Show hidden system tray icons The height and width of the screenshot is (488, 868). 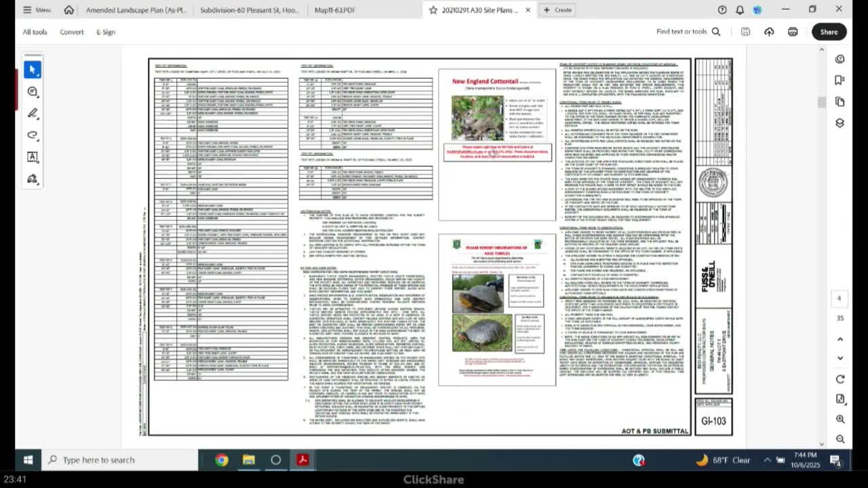(768, 460)
